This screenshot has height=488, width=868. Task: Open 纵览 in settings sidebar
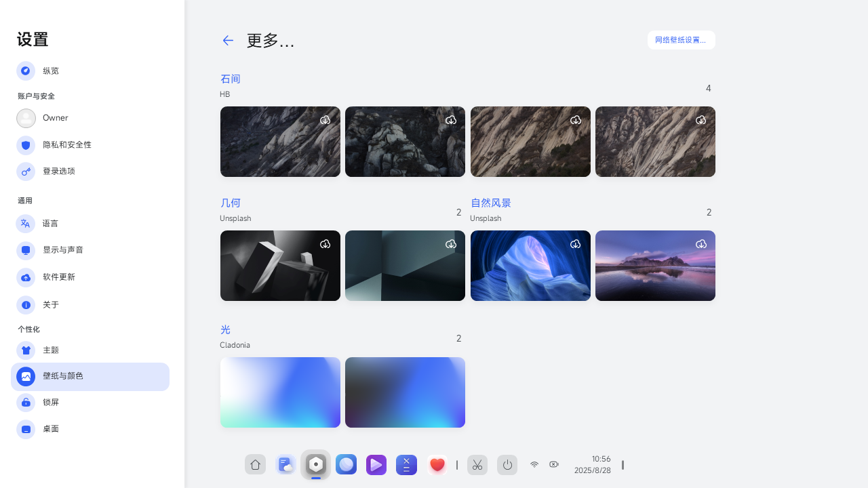90,70
